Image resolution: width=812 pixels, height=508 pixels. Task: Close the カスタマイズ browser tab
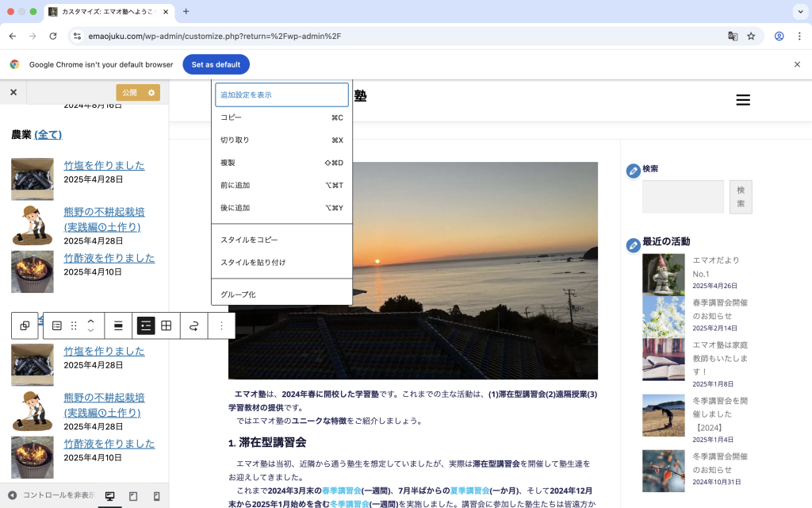point(166,11)
